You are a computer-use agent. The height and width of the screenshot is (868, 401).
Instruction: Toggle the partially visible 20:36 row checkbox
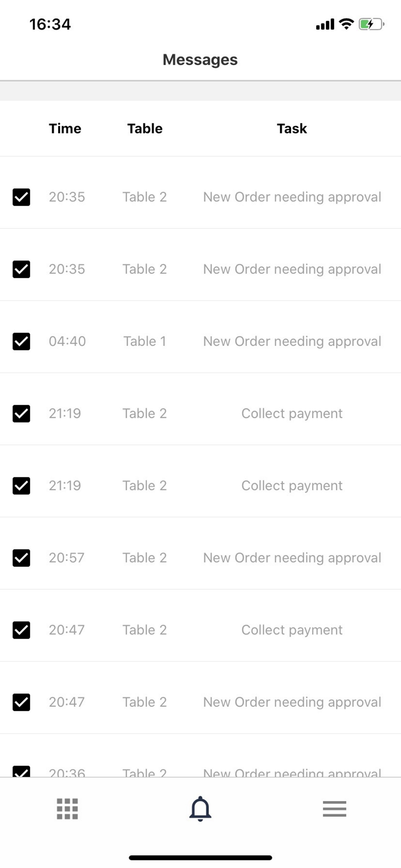point(21,771)
